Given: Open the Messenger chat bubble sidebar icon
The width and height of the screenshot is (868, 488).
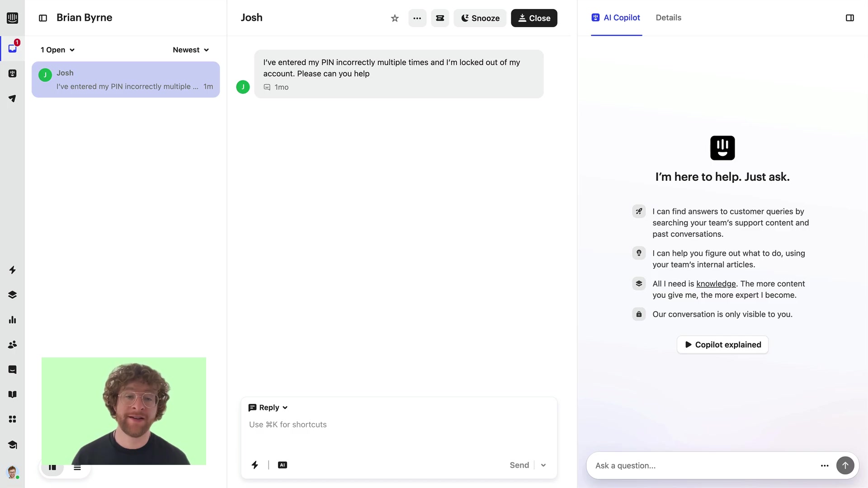Looking at the screenshot, I should (12, 369).
